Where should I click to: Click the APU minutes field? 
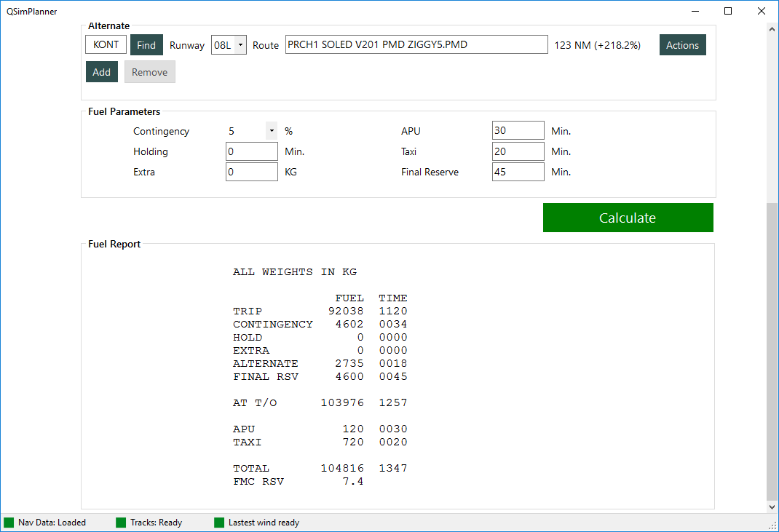pyautogui.click(x=518, y=130)
